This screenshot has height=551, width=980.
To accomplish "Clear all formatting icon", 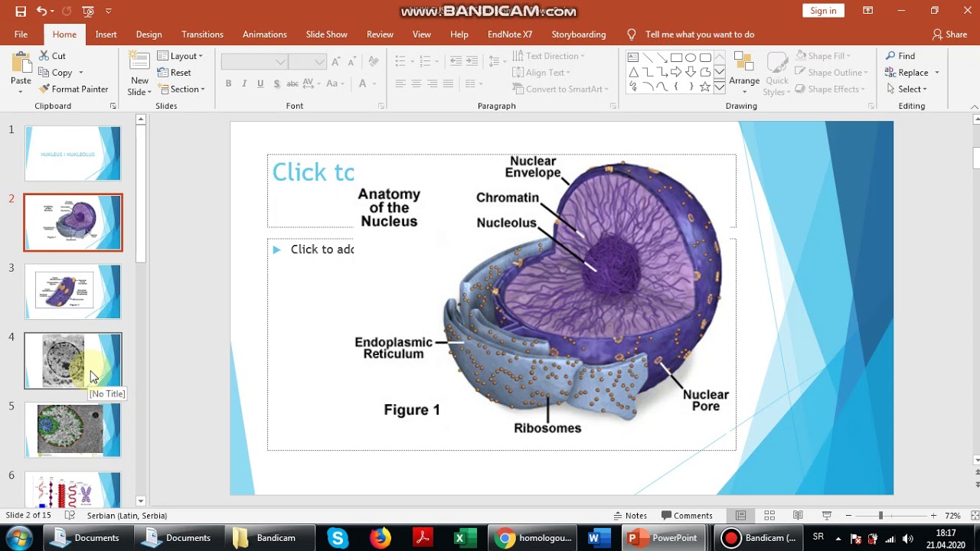I will pyautogui.click(x=373, y=61).
